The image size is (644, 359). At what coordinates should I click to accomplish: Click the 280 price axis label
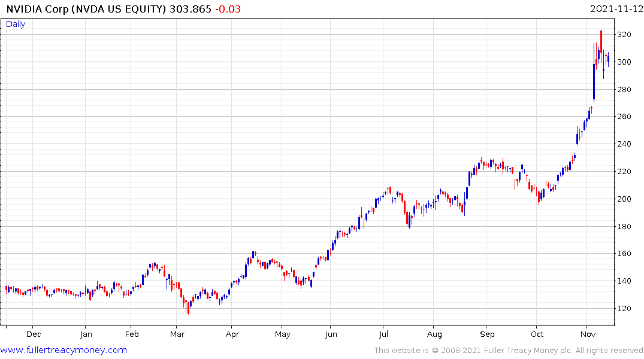click(624, 89)
